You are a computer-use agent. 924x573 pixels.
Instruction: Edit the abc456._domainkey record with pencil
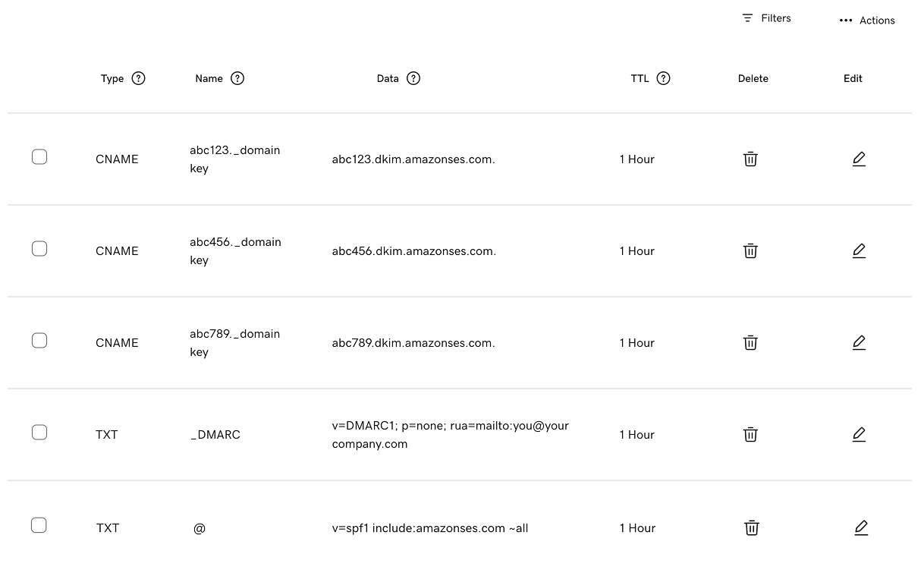tap(859, 251)
